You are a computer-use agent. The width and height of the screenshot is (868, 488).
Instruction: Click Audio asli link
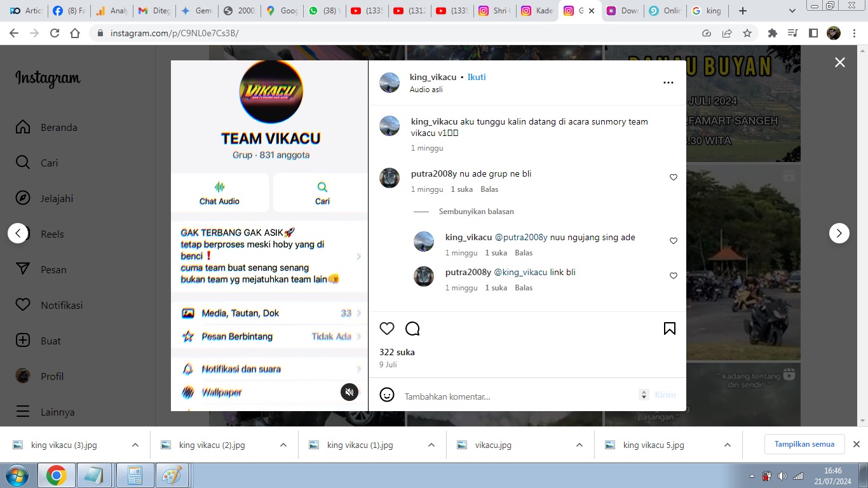[x=426, y=90]
